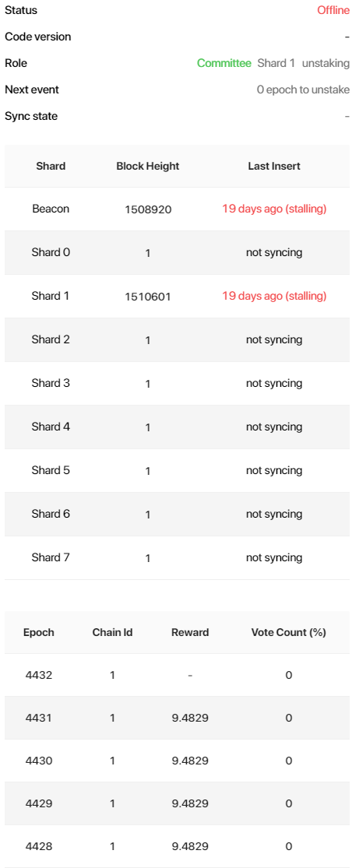This screenshot has height=868, width=352.
Task: Select the Shard 0 row
Action: [x=177, y=253]
